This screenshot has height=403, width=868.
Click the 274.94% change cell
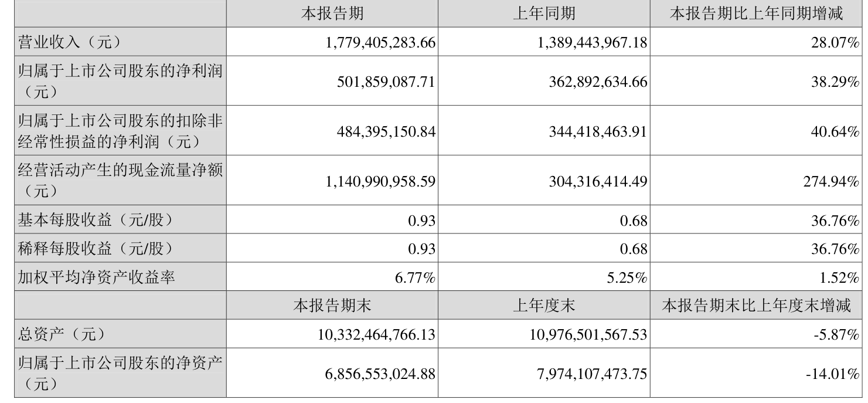(835, 182)
